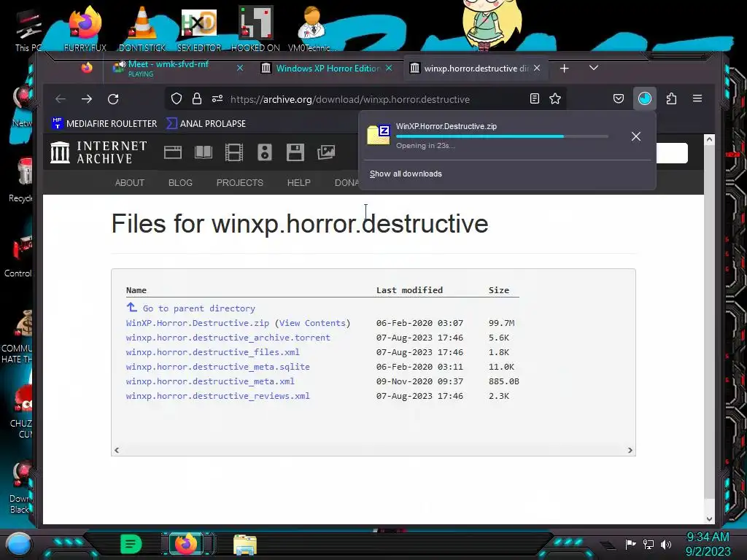Open HELP nav item
This screenshot has width=747, height=560.
click(x=298, y=183)
